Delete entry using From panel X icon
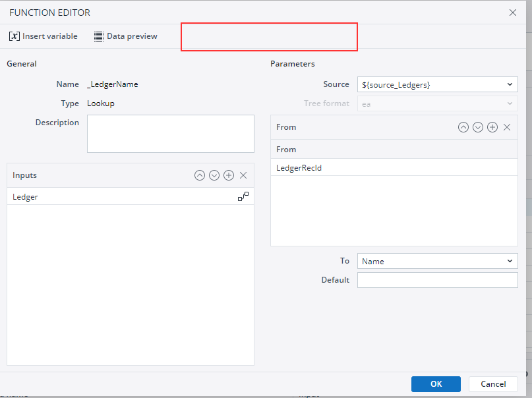532x398 pixels. 507,127
